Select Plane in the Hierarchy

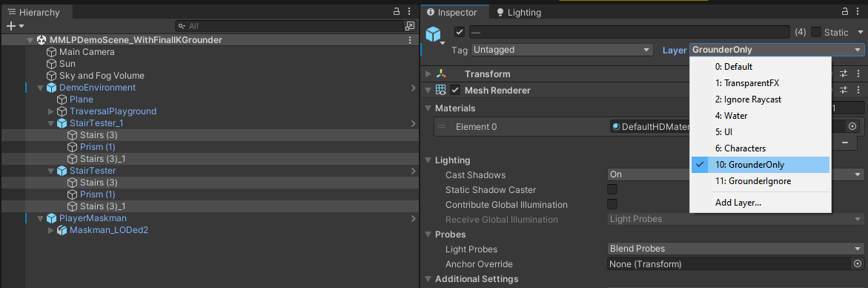[82, 99]
